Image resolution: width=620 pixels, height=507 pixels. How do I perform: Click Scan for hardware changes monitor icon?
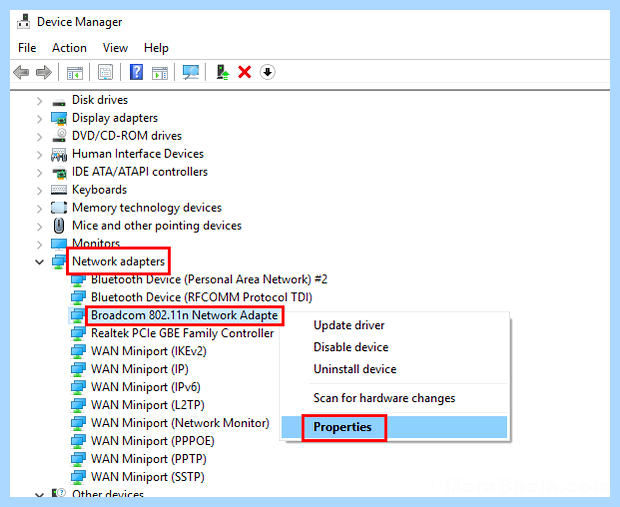click(191, 72)
